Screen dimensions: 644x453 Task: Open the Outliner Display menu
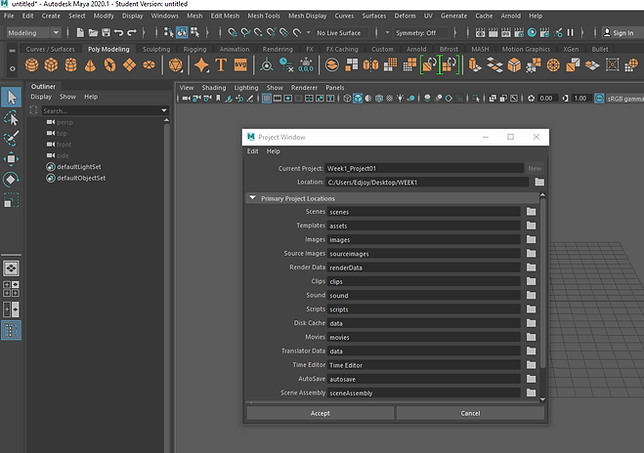(41, 97)
